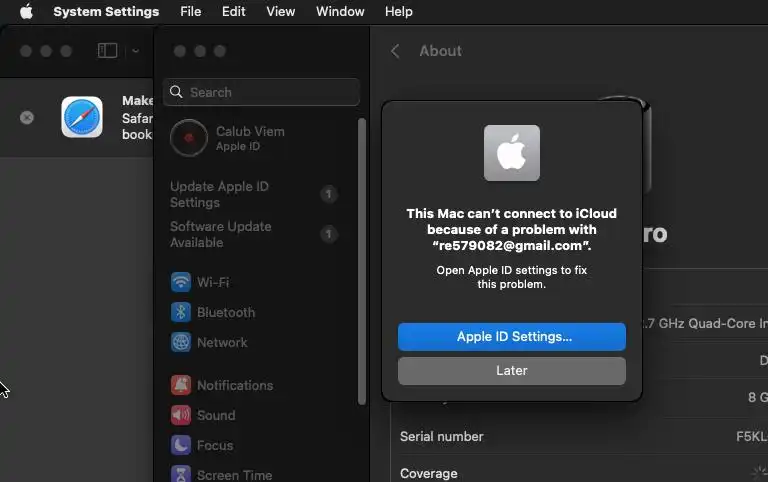Open the Sound speaker icon

tap(181, 415)
